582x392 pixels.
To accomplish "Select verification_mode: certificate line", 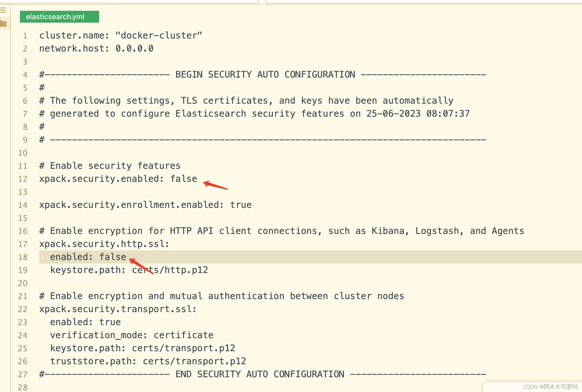I will tap(131, 335).
